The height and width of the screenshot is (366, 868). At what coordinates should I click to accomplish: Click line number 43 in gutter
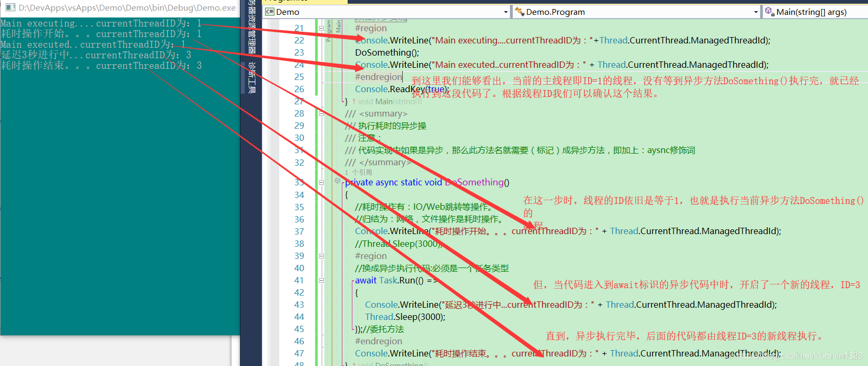point(299,305)
